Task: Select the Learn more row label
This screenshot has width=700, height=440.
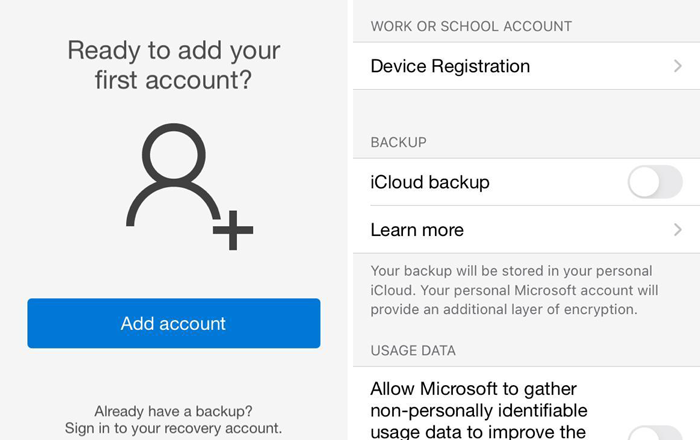Action: (417, 230)
